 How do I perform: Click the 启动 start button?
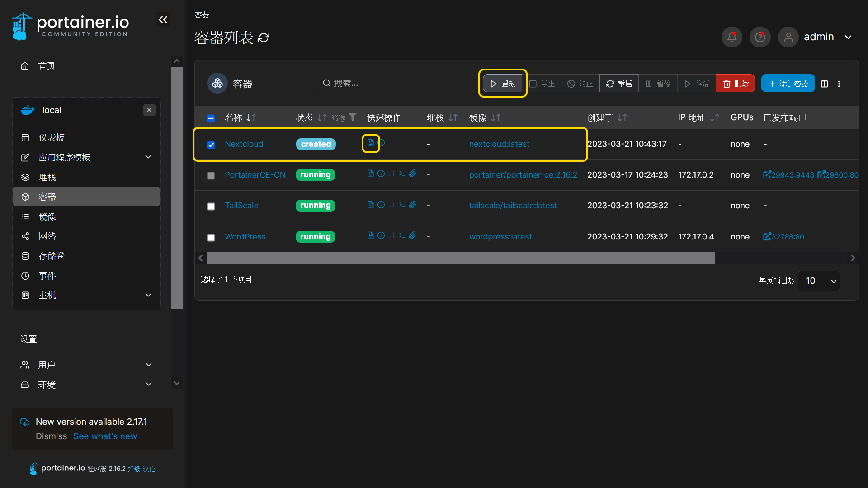click(503, 84)
